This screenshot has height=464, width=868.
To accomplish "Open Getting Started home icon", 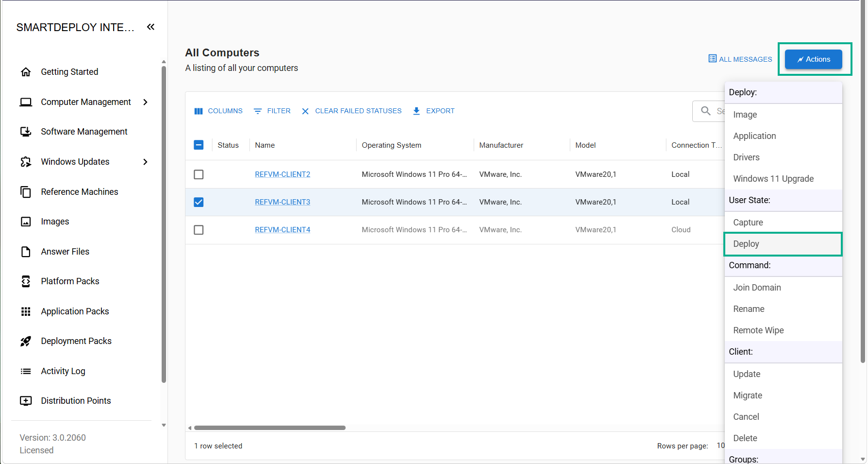I will tap(26, 72).
